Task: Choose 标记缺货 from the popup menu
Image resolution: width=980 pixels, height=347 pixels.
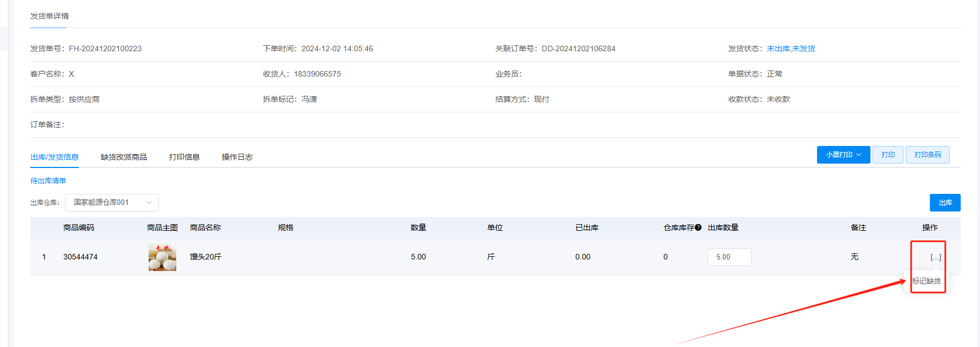Action: 927,281
